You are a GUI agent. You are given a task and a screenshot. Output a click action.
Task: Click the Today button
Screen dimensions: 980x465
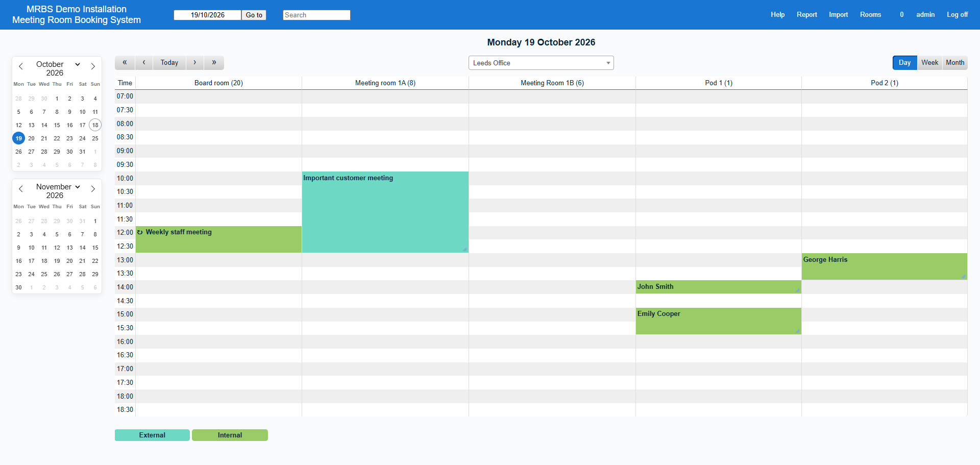[x=169, y=63]
